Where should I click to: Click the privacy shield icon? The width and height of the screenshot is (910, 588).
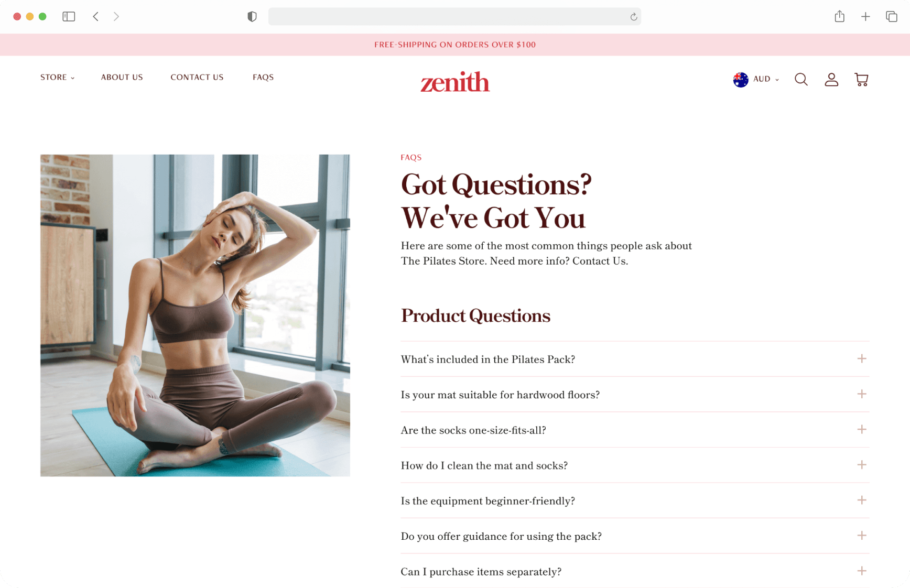[252, 17]
